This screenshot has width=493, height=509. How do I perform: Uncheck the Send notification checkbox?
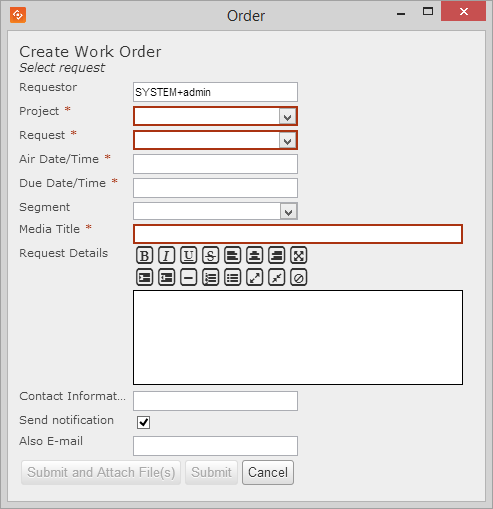143,422
